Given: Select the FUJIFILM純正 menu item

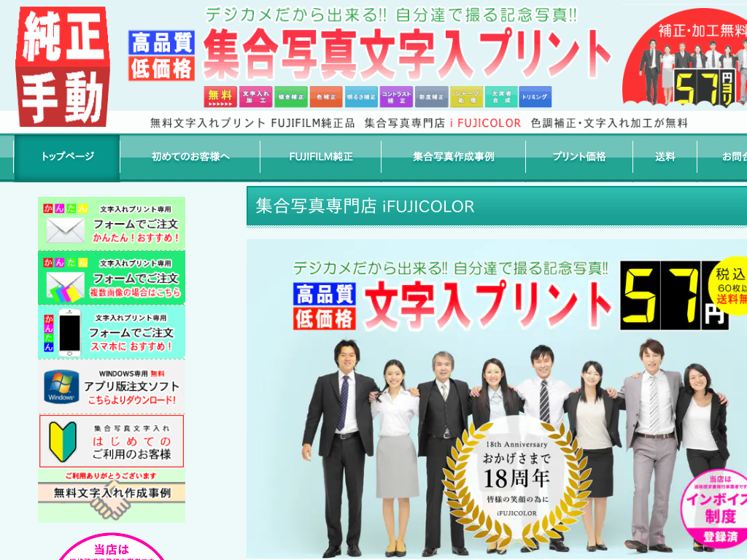Looking at the screenshot, I should 321,157.
